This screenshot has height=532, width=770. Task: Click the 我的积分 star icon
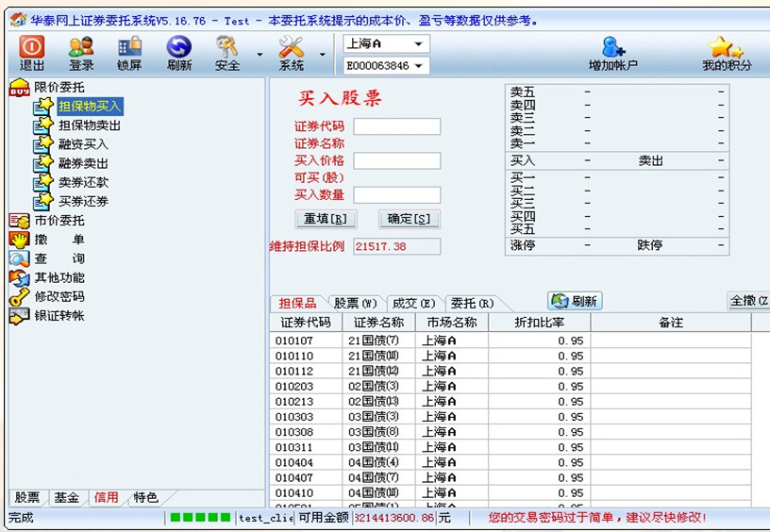[727, 53]
